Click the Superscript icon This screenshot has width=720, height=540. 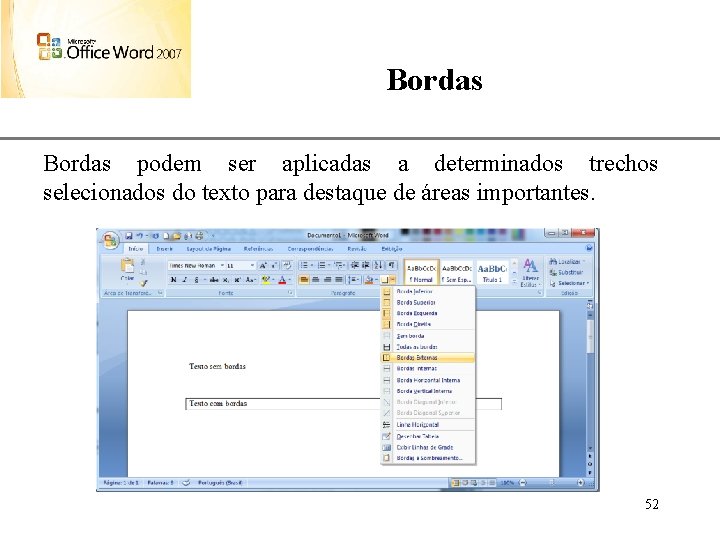click(237, 280)
